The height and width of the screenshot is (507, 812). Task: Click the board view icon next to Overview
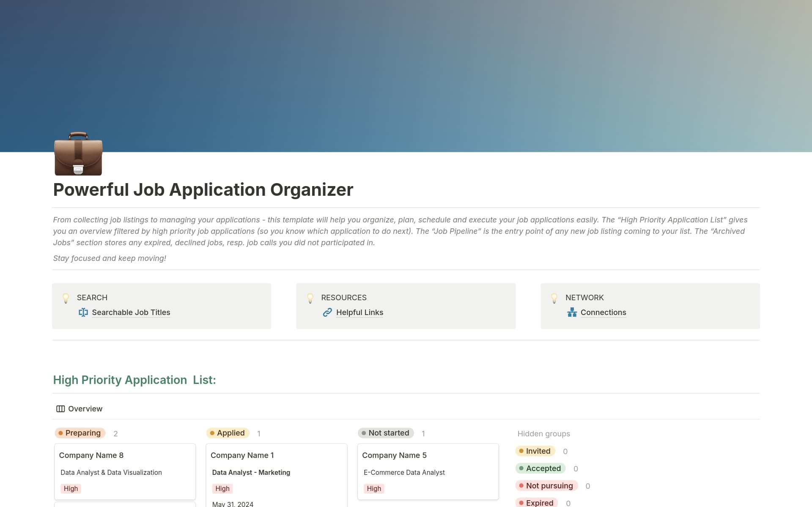click(60, 408)
